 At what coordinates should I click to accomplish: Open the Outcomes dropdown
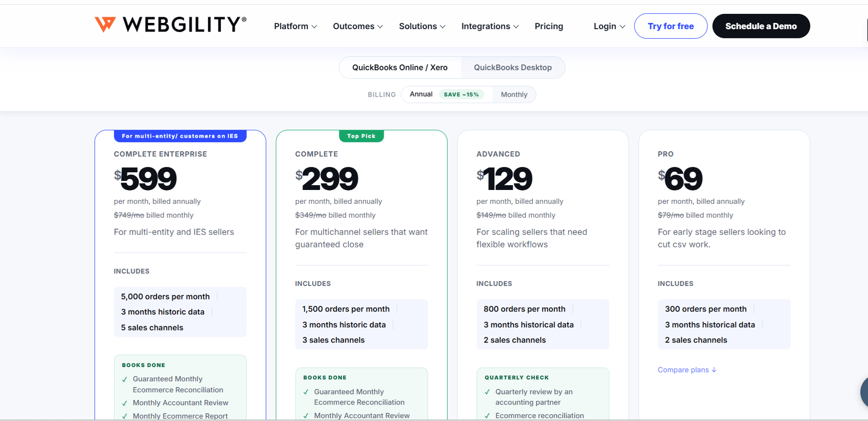coord(358,26)
